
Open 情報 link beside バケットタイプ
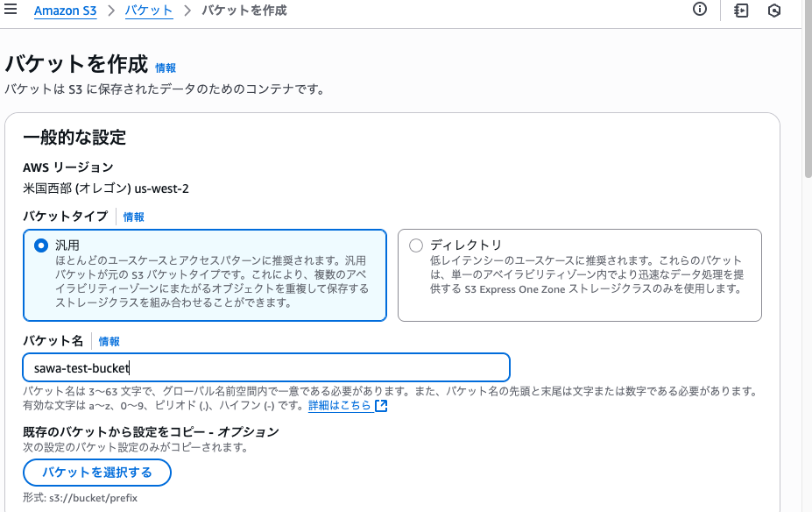(x=134, y=217)
